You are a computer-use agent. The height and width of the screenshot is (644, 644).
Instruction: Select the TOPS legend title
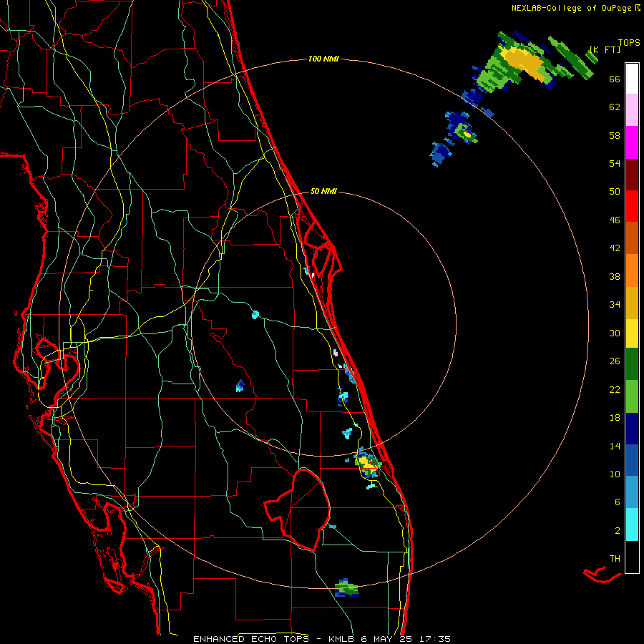click(x=629, y=43)
